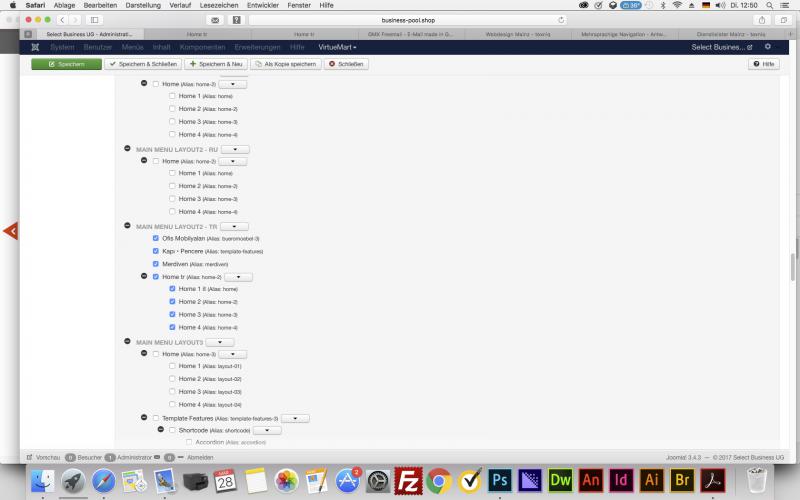The image size is (800, 500).
Task: Collapse the MAIN MENU LAYOUT3 section
Action: [127, 342]
